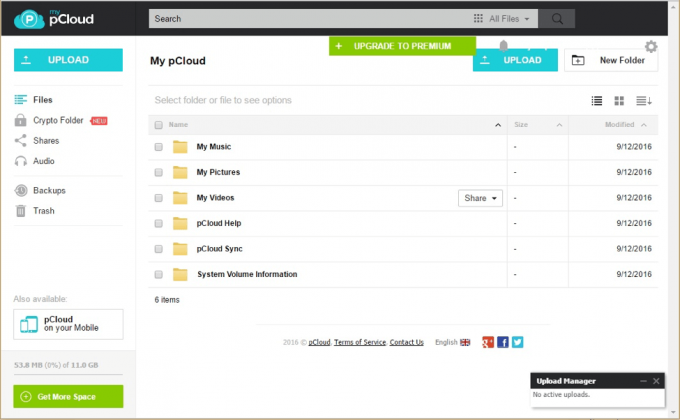Image resolution: width=680 pixels, height=420 pixels.
Task: Open Twitter social icon
Action: pyautogui.click(x=517, y=342)
